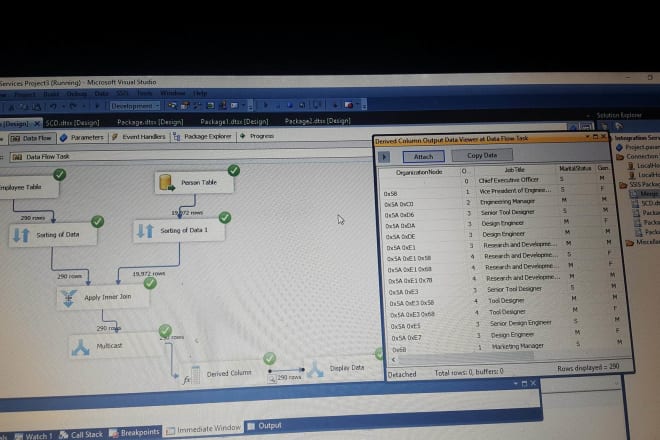Switch to the Data Flow tab
This screenshot has height=440, width=660.
(x=32, y=138)
